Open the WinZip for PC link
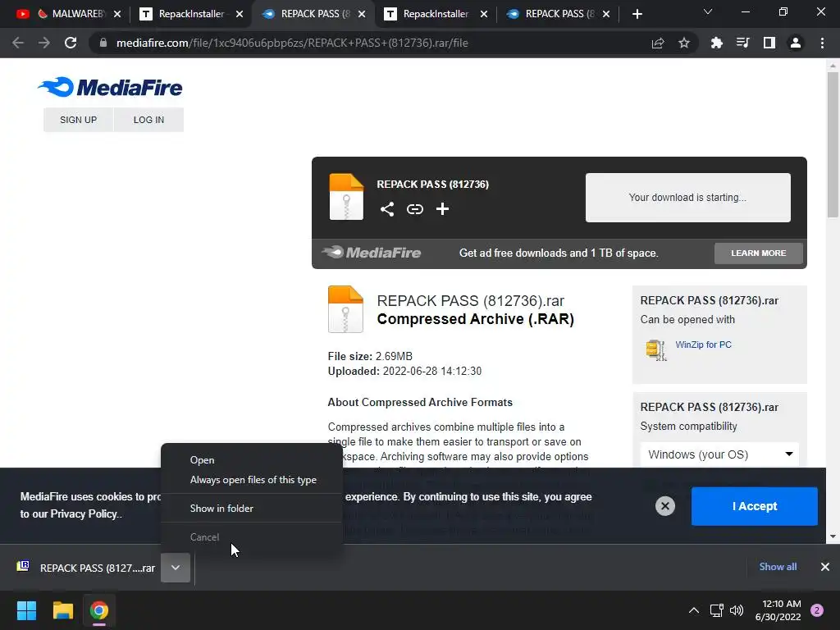 703,345
